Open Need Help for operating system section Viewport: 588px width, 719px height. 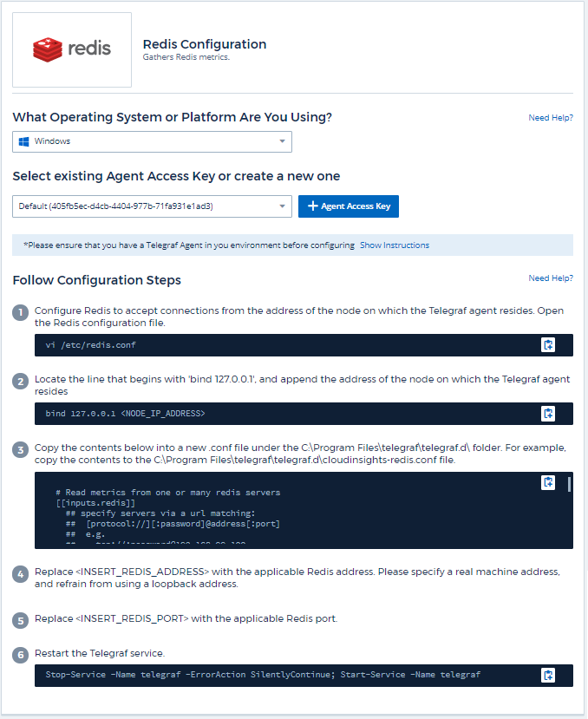click(551, 118)
